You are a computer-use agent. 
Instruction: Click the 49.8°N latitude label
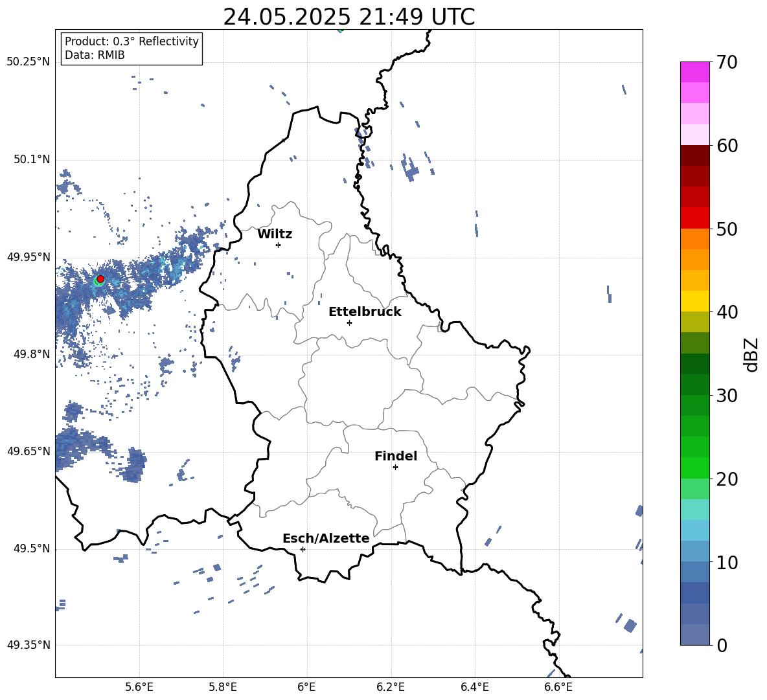[x=32, y=354]
